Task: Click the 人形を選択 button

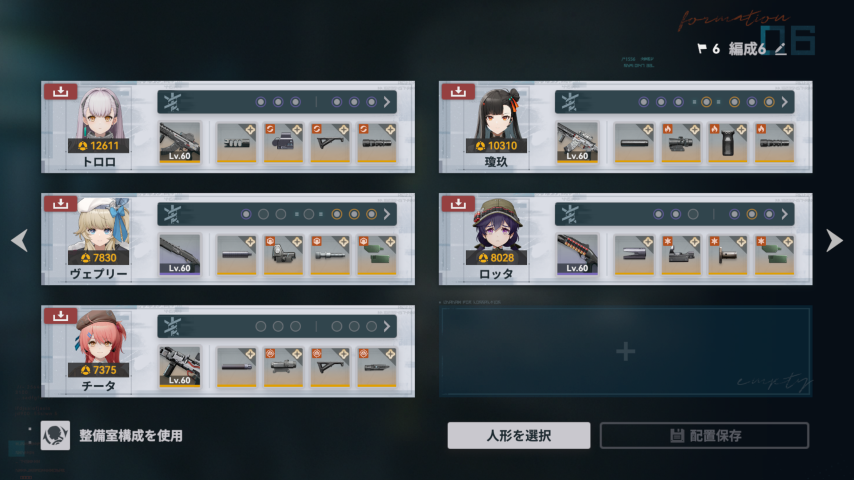Action: (x=519, y=435)
